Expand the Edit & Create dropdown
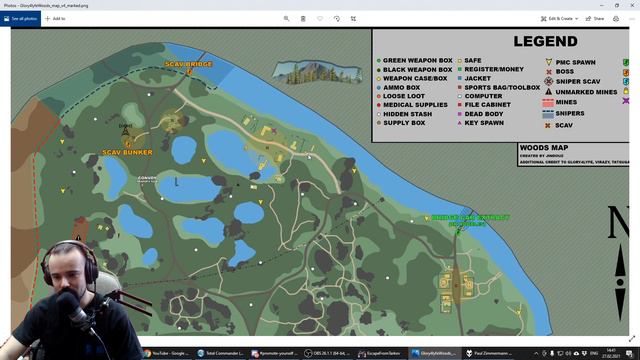 pyautogui.click(x=560, y=18)
